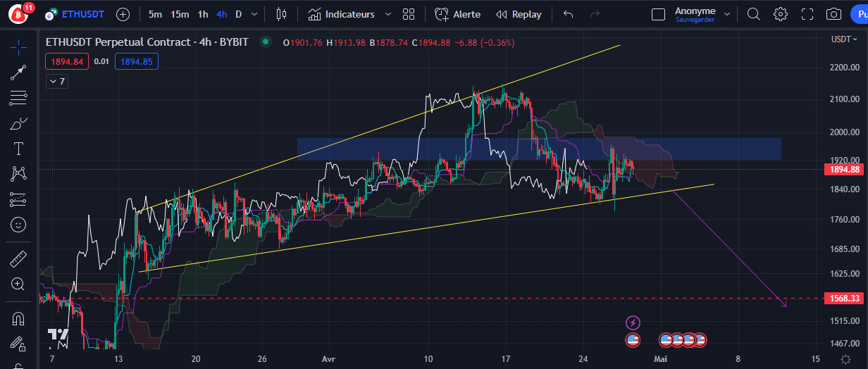Toggle Replay mode
The width and height of the screenshot is (868, 369).
pyautogui.click(x=519, y=14)
